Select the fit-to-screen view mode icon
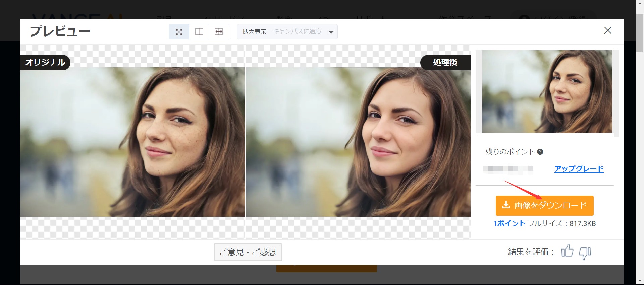Image resolution: width=644 pixels, height=285 pixels. click(x=179, y=32)
